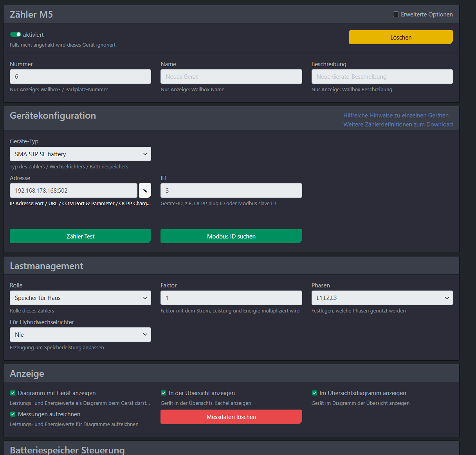Disable Messungen aufzeichnen checkbox
The image size is (476, 455).
pyautogui.click(x=13, y=414)
